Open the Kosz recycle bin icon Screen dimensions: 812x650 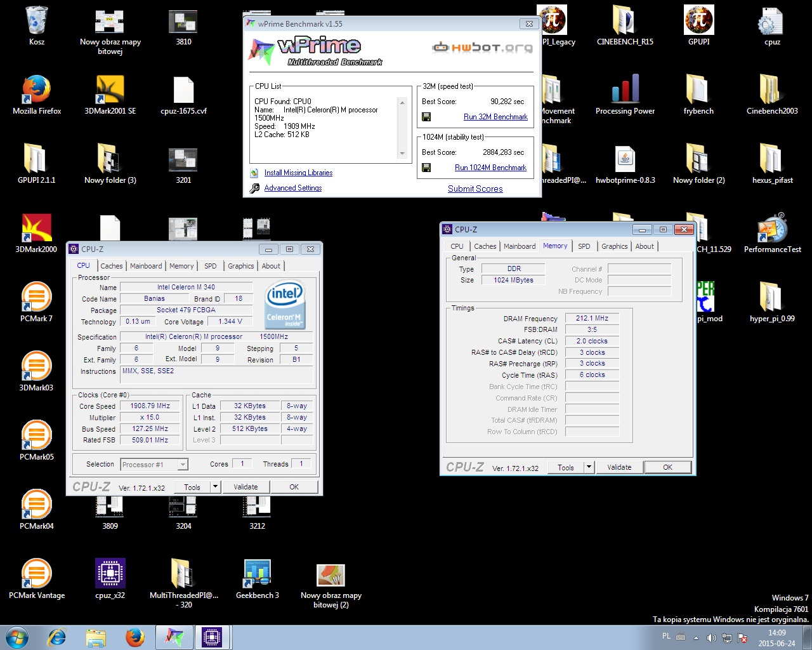click(37, 26)
